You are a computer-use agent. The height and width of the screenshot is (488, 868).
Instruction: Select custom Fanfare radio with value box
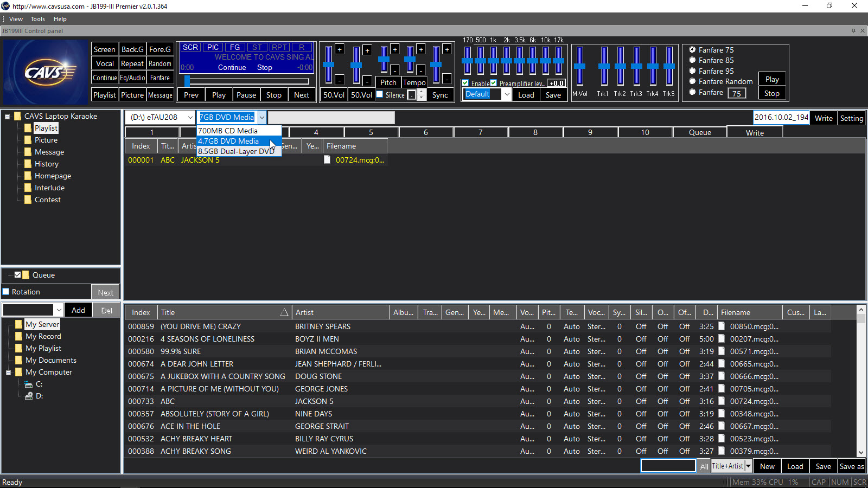tap(692, 92)
